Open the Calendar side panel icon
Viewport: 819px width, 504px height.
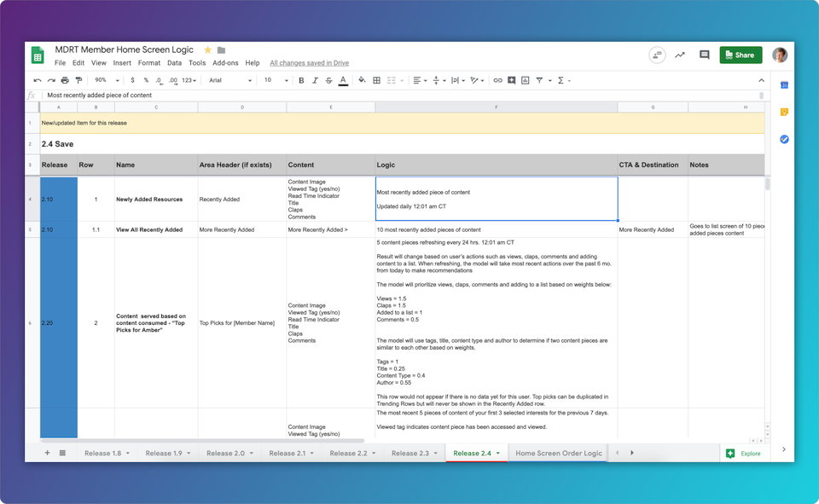[784, 85]
